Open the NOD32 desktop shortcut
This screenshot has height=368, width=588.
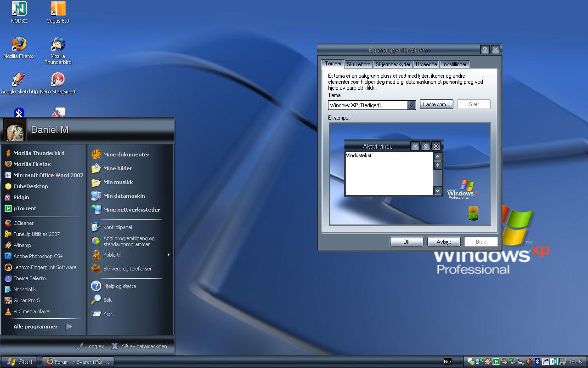point(19,12)
